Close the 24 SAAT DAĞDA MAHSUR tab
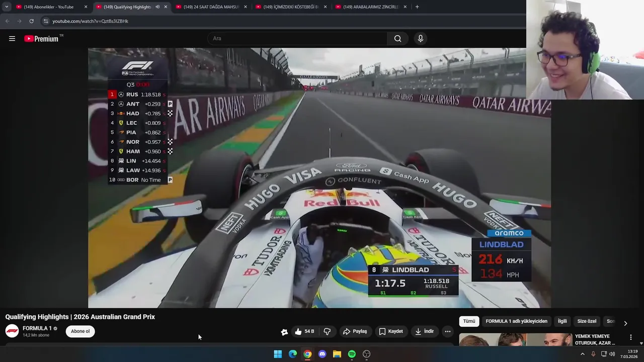The width and height of the screenshot is (644, 362). 246,7
